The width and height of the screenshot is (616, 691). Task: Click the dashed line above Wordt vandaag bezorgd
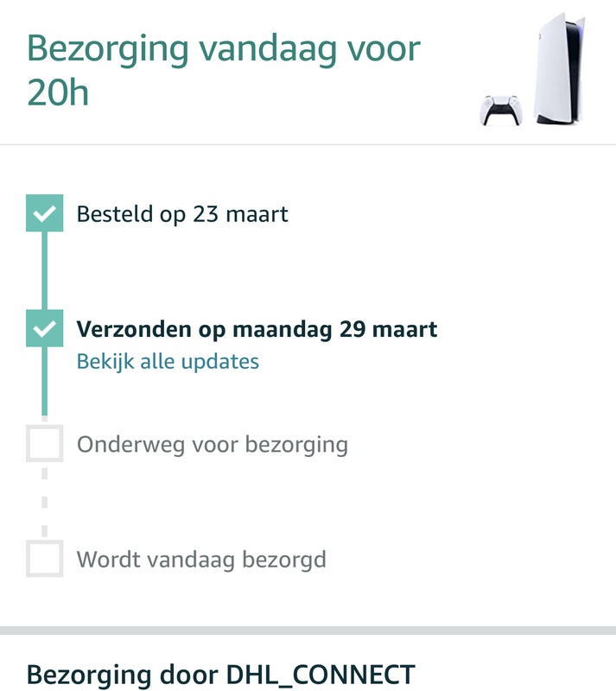pos(44,502)
